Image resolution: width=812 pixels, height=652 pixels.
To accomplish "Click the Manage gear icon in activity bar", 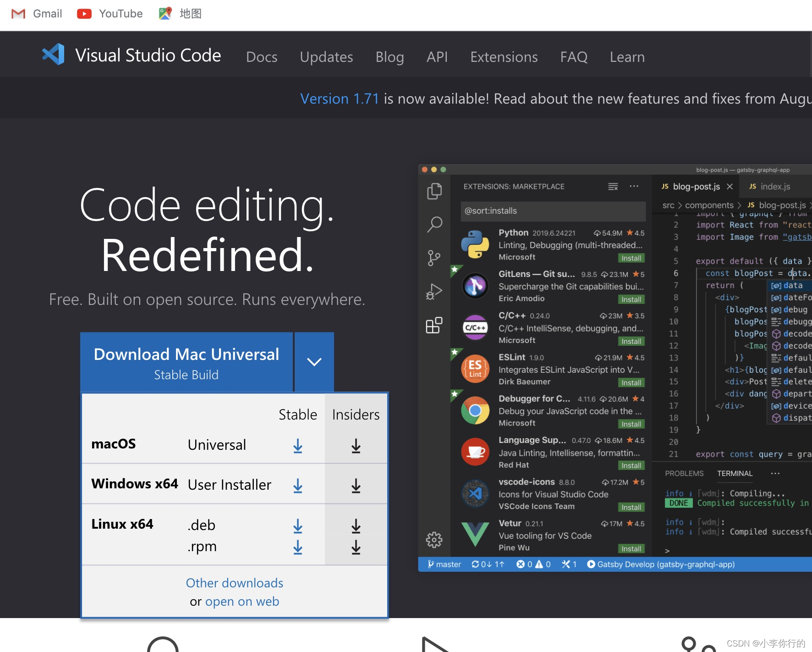I will pos(434,540).
